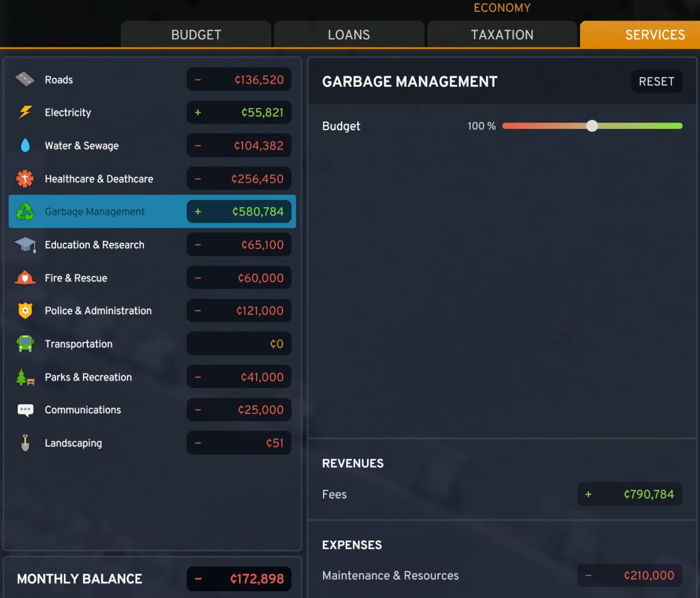Click the Monthly Balance amount display
This screenshot has height=598, width=700.
[x=239, y=578]
